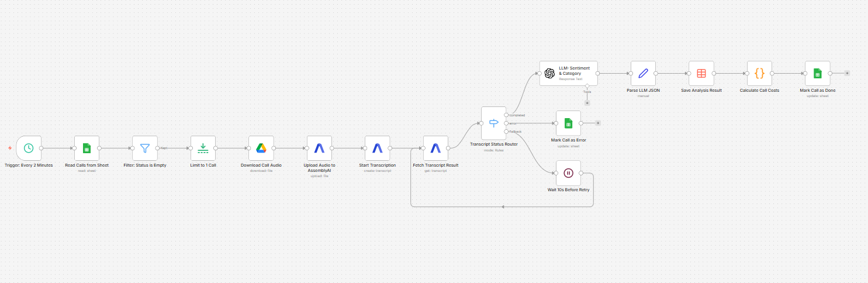Screen dimensions: 868x283
Task: Click the Read Calls from Sheet label
Action: coord(87,165)
